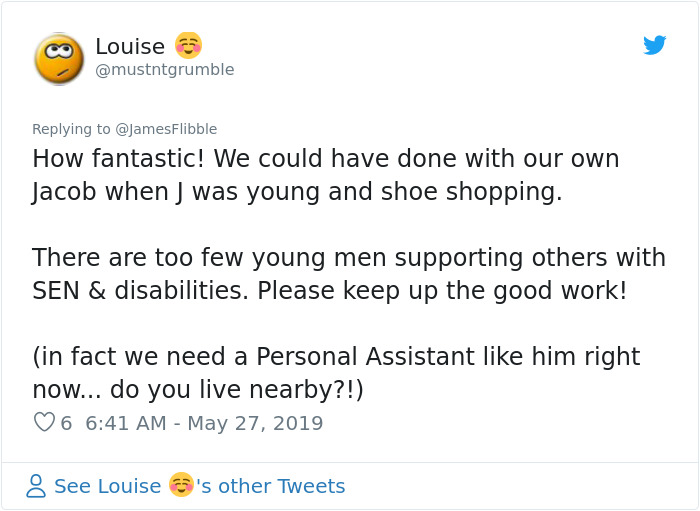Click the phrase 'do you live nearby?!)'
This screenshot has width=700, height=511.
237,390
